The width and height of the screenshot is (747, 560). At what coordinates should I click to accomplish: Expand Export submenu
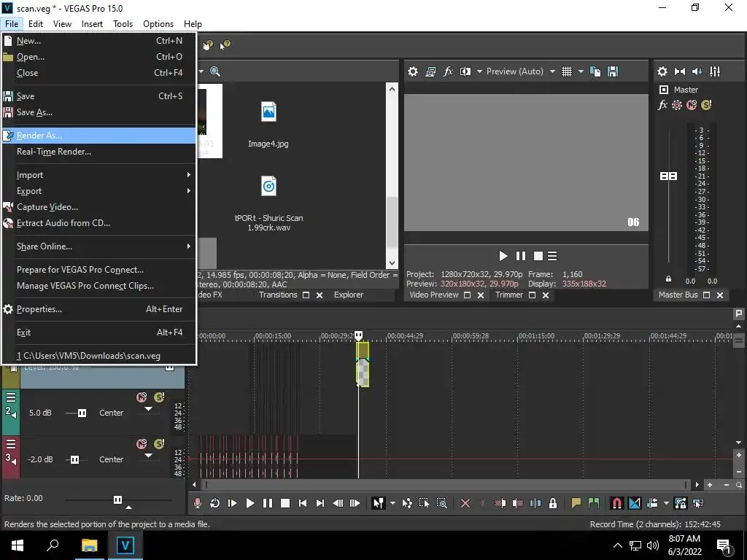[99, 191]
